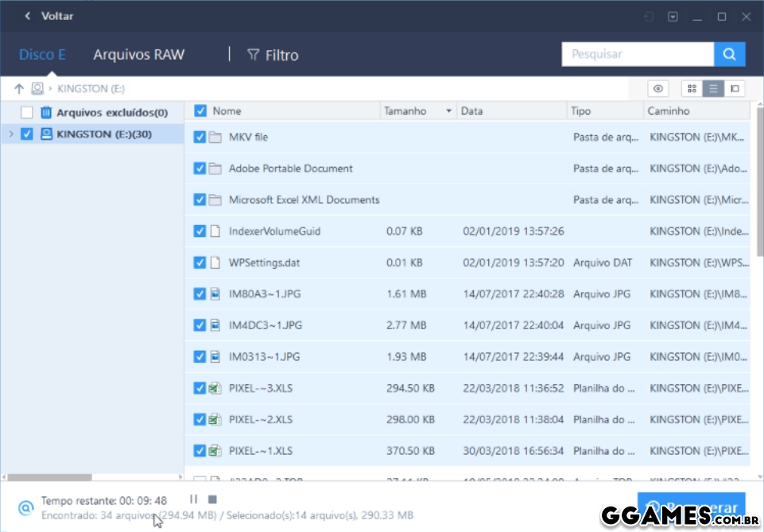The image size is (764, 532).
Task: Switch to details list view
Action: click(x=713, y=88)
